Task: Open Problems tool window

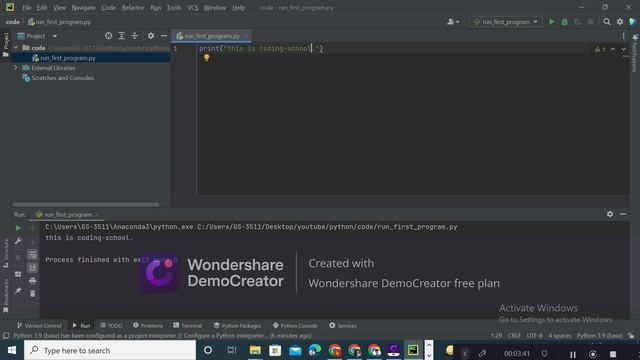Action: click(148, 325)
